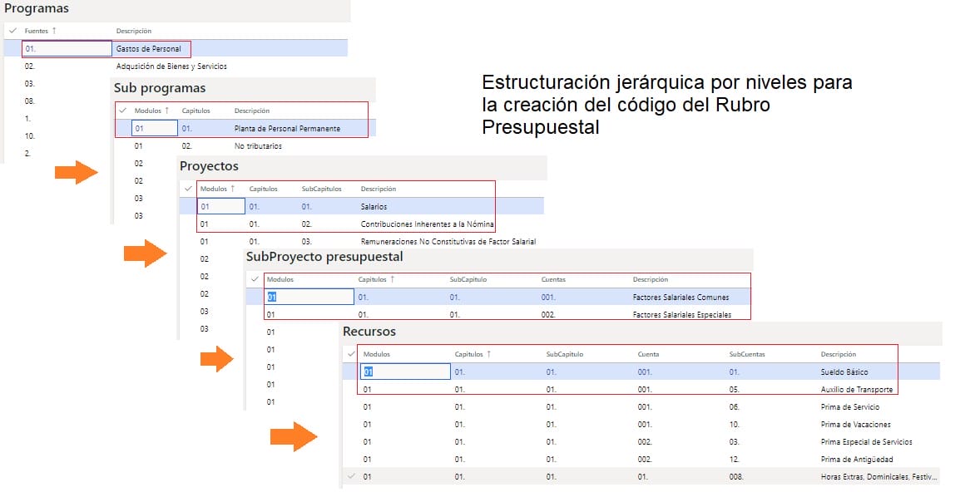980x492 pixels.
Task: Sort Programas by Fuentes column header
Action: click(x=40, y=31)
